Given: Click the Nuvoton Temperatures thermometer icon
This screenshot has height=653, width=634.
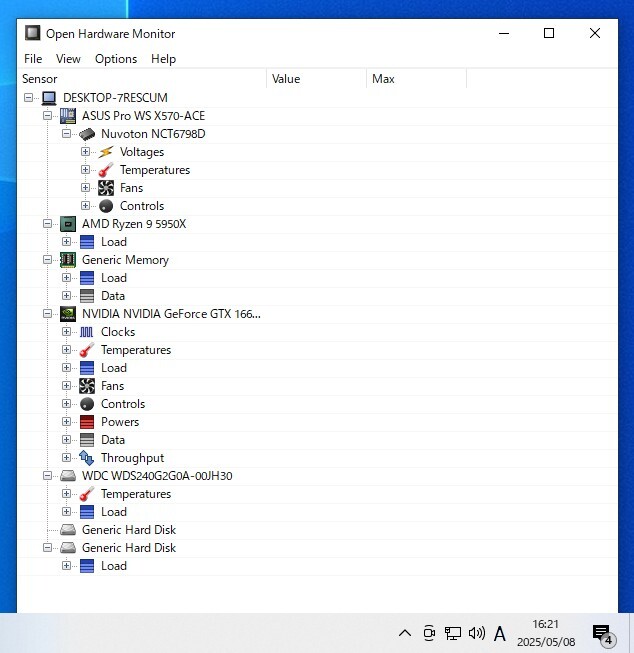Looking at the screenshot, I should click(106, 170).
